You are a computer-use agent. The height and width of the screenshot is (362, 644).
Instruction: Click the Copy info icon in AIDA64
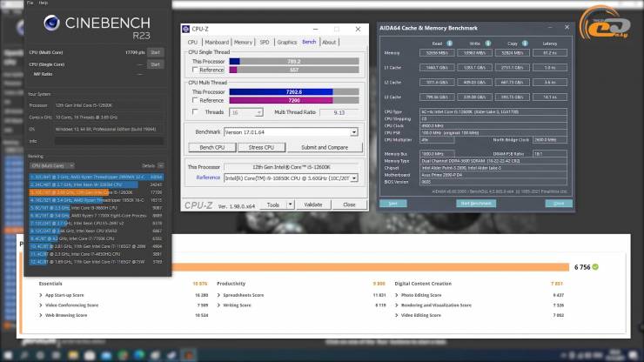525,44
